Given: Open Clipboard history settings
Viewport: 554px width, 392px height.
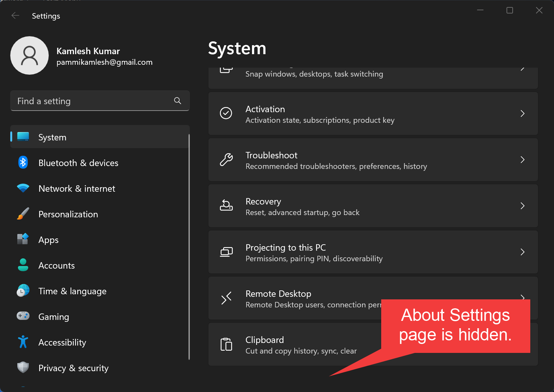Looking at the screenshot, I should 373,344.
